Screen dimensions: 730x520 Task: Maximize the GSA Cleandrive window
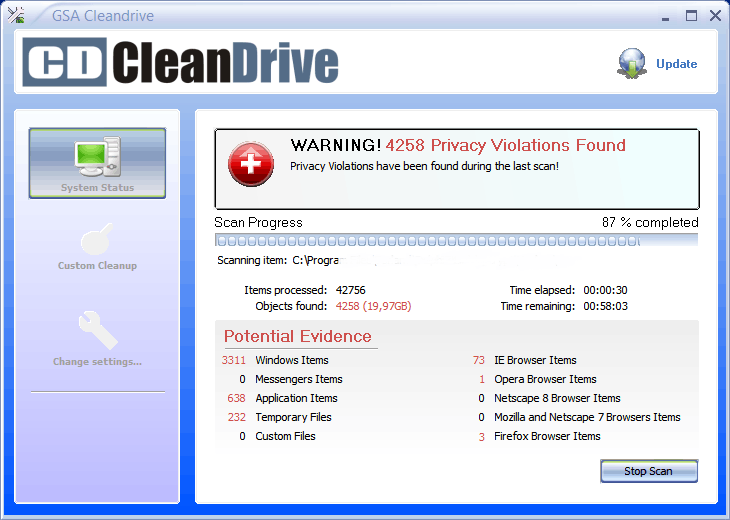pyautogui.click(x=691, y=16)
